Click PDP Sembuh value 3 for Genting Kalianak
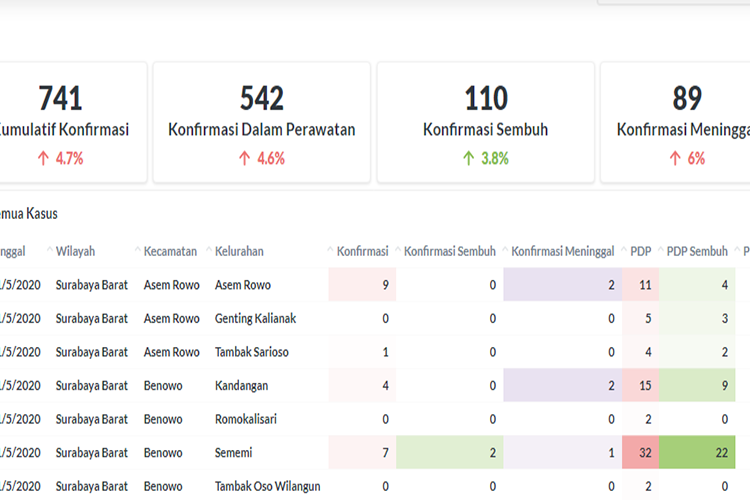 [x=725, y=318]
